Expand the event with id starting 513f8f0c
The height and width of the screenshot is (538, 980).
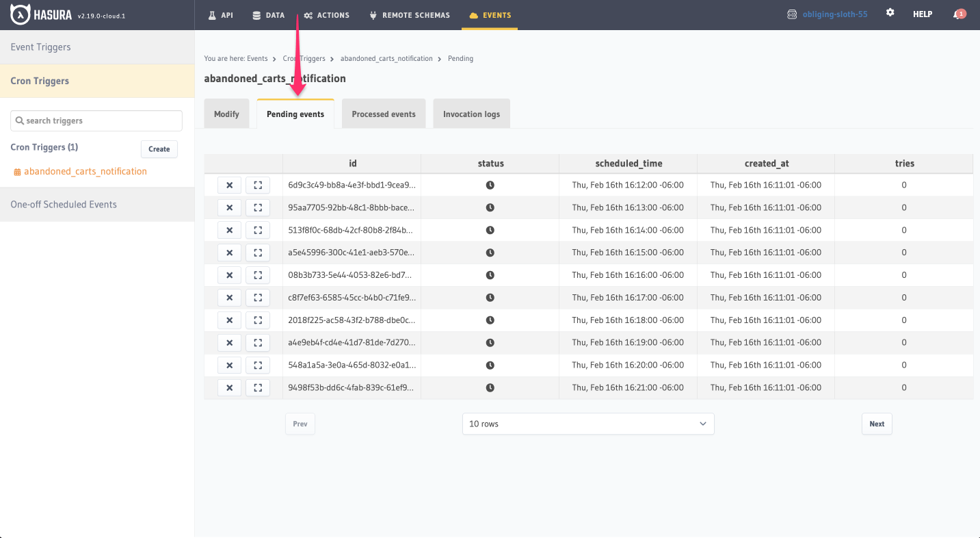[258, 230]
